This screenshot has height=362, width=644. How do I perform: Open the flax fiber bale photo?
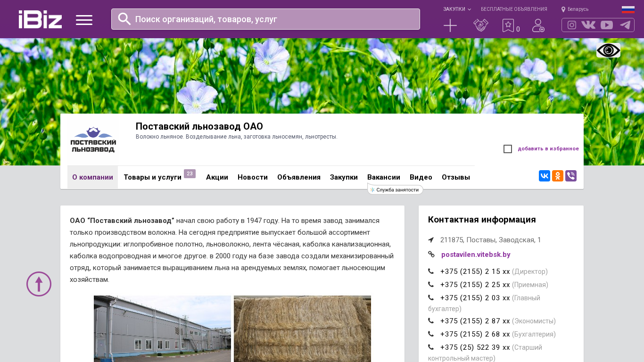tap(302, 329)
